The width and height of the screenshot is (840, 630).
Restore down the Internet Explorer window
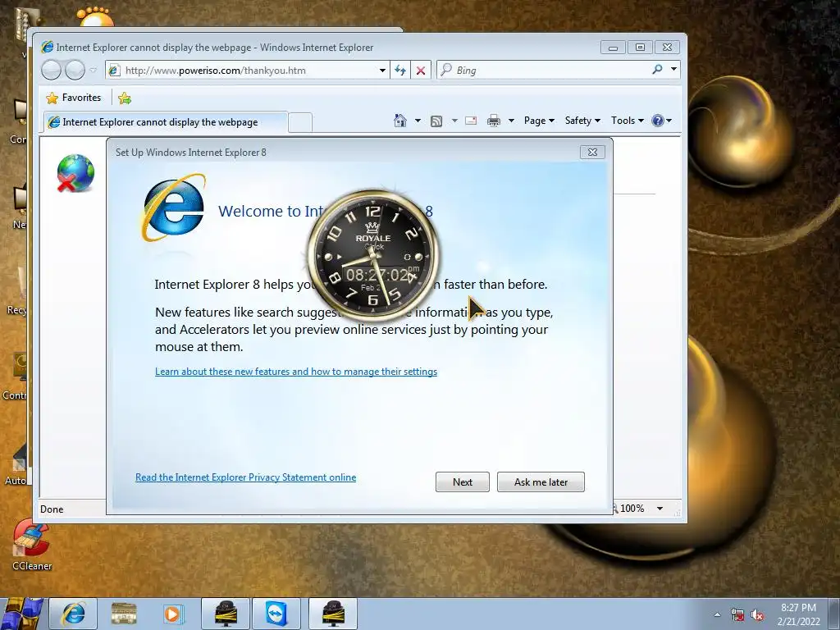tap(640, 47)
